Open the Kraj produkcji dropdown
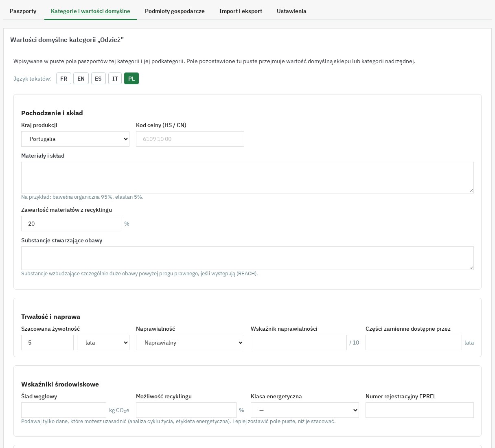Image resolution: width=495 pixels, height=448 pixels. pyautogui.click(x=75, y=139)
